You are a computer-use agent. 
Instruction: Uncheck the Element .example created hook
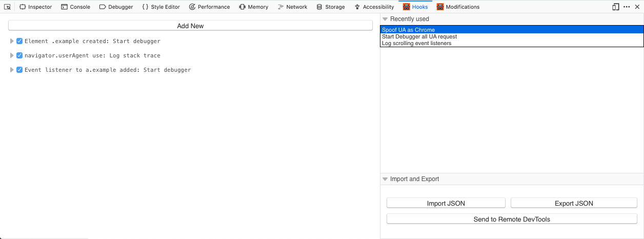[19, 41]
